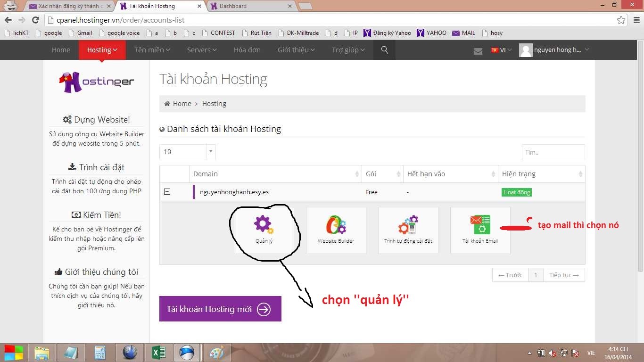
Task: Open File Explorer from taskbar
Action: coord(42,352)
